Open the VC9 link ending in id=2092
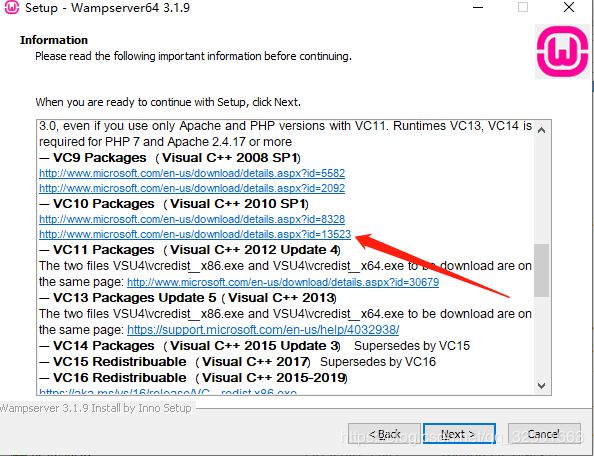This screenshot has width=594, height=456. [x=192, y=188]
